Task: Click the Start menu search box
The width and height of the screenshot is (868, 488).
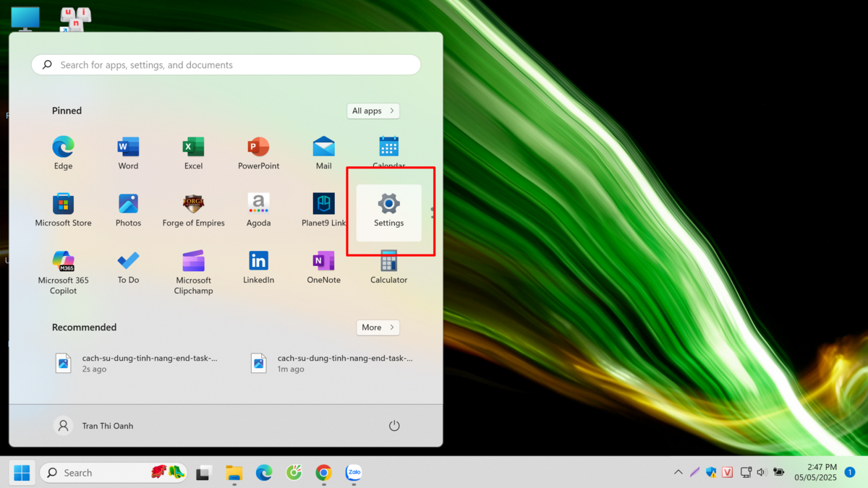Action: point(226,64)
